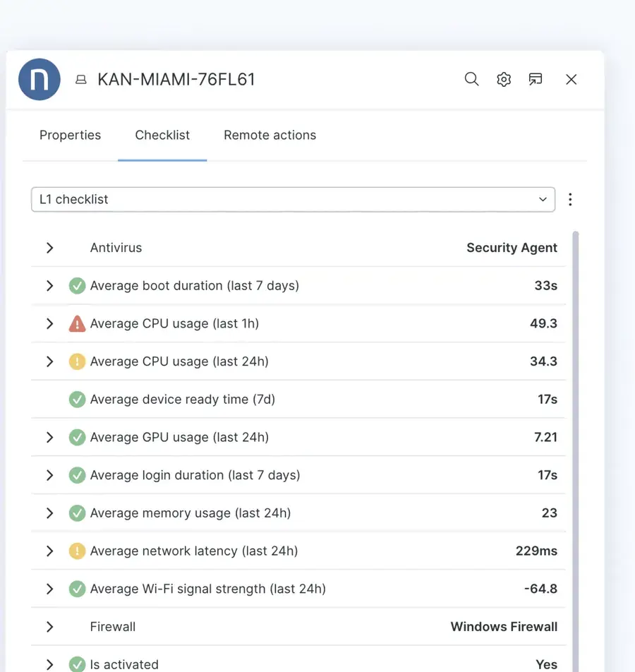Click the 7.21 GPU usage value
Image resolution: width=635 pixels, height=672 pixels.
click(x=546, y=438)
